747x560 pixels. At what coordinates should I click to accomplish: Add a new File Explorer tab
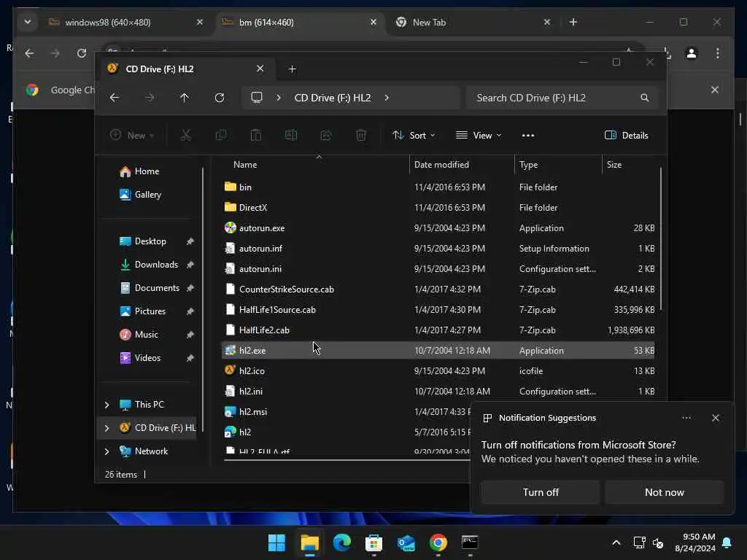click(292, 69)
